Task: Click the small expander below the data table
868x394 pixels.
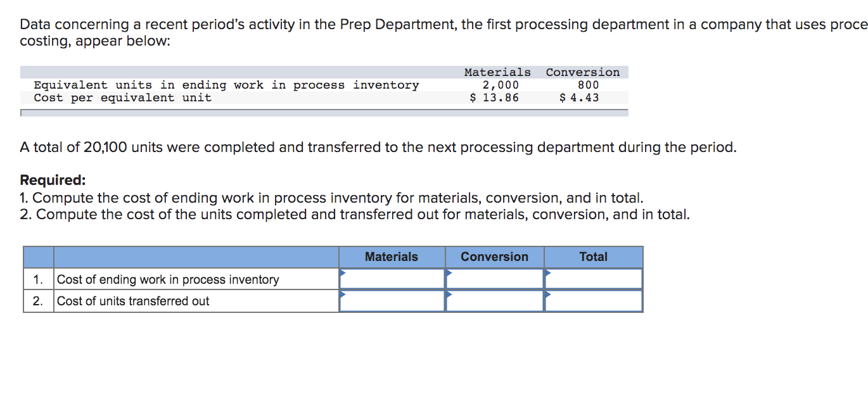Action: coord(23,112)
